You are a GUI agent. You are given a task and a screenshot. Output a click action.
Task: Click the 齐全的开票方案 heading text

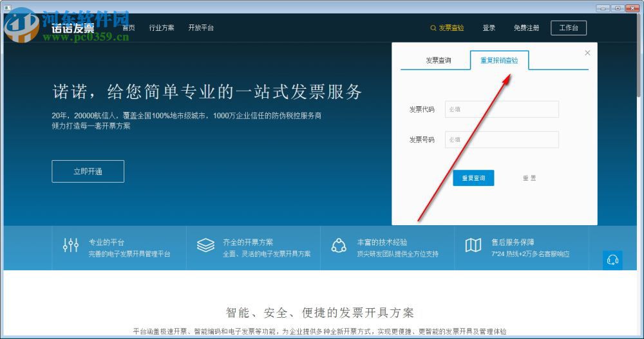point(248,242)
